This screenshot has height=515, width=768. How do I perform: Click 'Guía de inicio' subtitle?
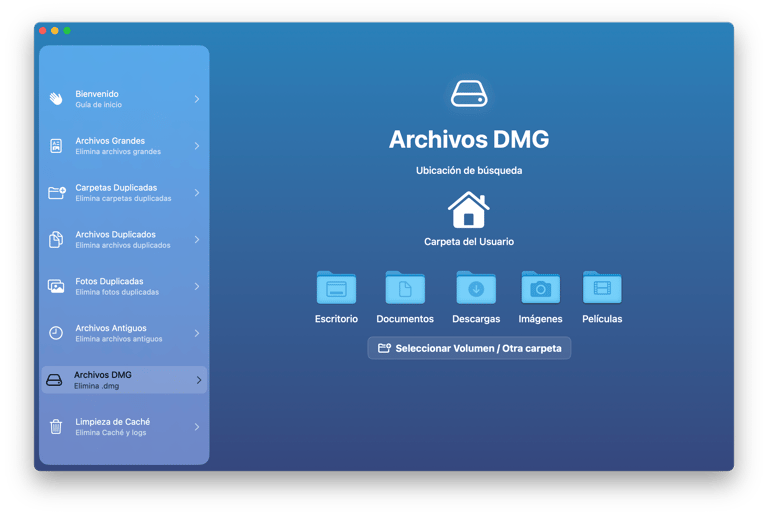98,105
